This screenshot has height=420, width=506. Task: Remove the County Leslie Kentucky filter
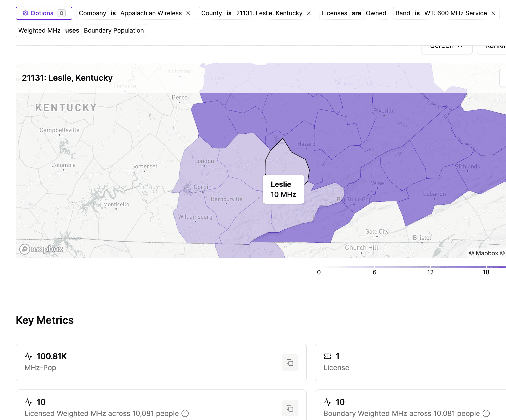(x=309, y=13)
